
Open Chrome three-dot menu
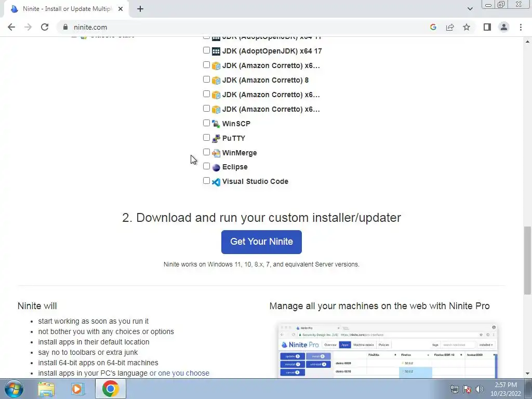[x=521, y=27]
